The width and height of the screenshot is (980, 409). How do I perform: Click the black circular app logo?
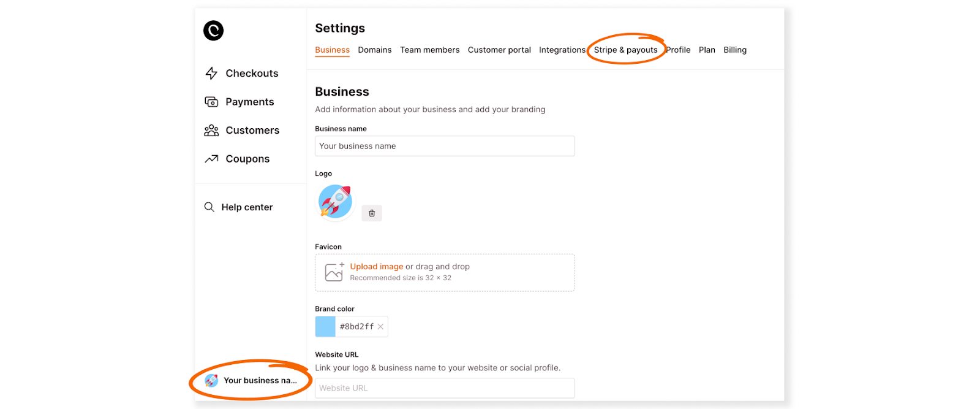pos(213,31)
